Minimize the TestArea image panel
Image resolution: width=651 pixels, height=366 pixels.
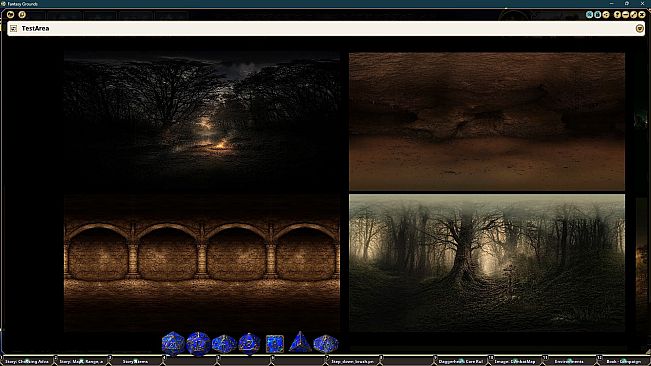click(x=626, y=15)
